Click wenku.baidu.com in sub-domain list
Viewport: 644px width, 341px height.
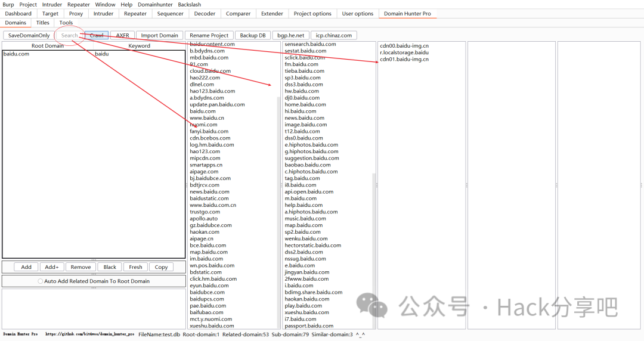click(x=306, y=238)
